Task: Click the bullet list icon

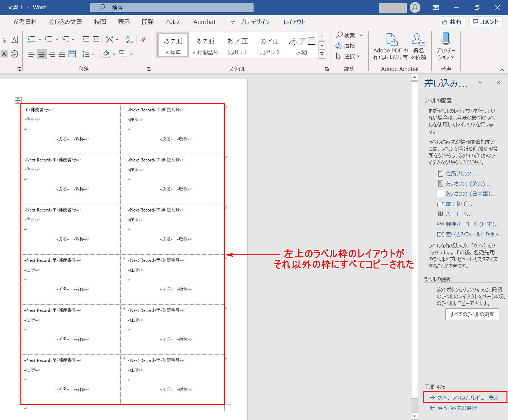Action: coord(31,39)
